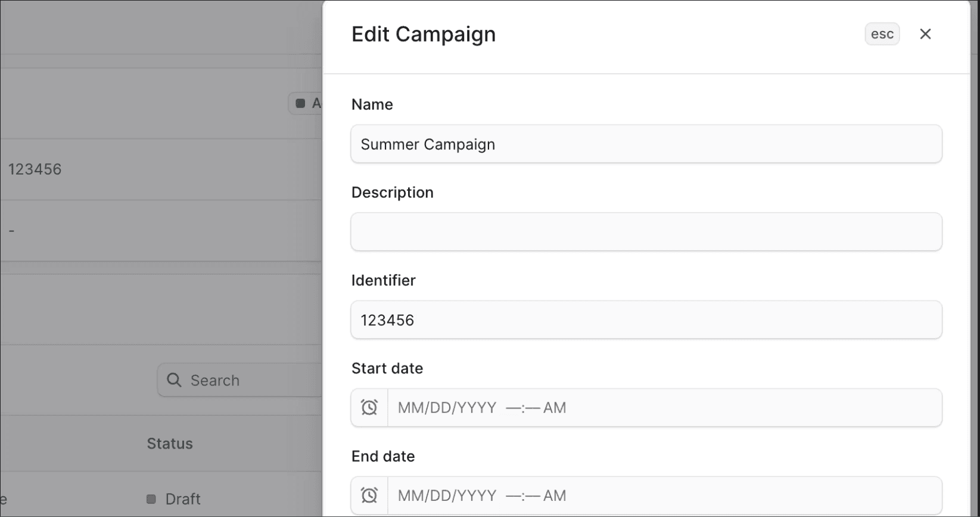
Task: Focus the Name field with Summer Campaign
Action: (x=646, y=144)
